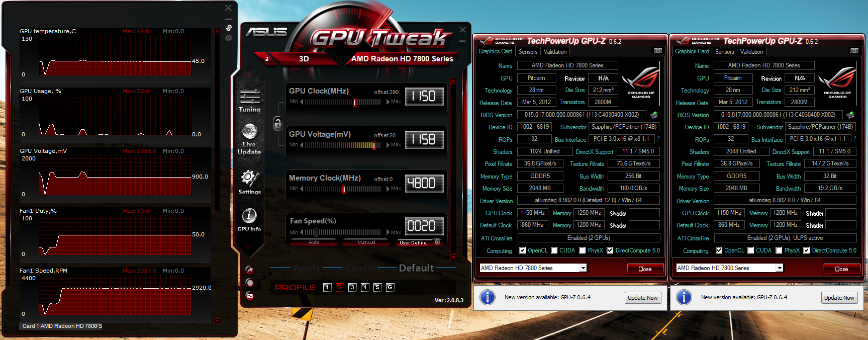Select the G profile button
868x340 pixels.
[390, 287]
